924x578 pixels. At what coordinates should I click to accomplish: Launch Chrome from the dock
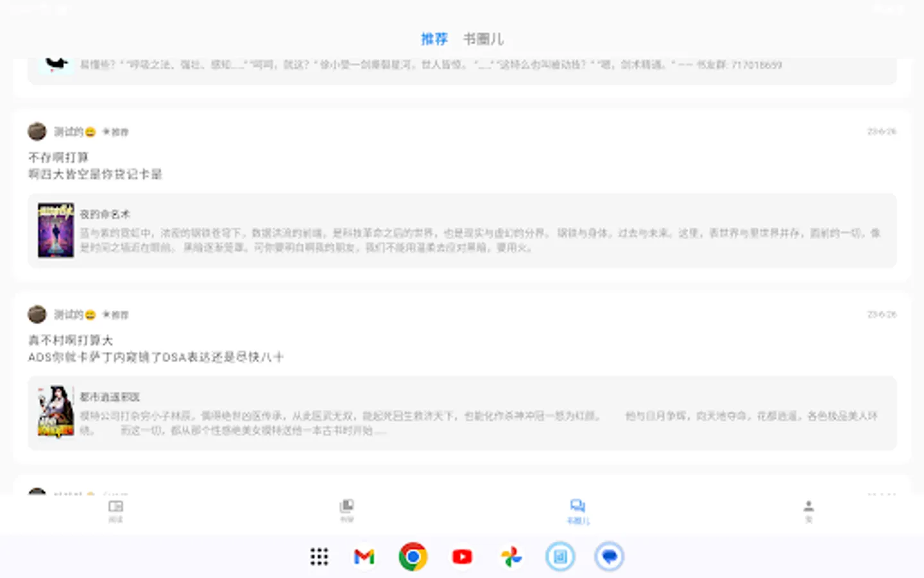click(x=413, y=557)
